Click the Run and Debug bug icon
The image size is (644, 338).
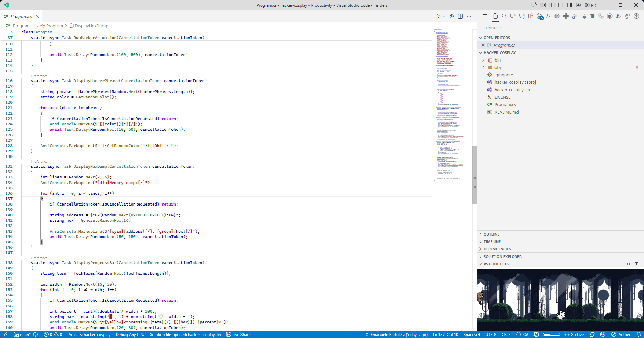[x=574, y=16]
